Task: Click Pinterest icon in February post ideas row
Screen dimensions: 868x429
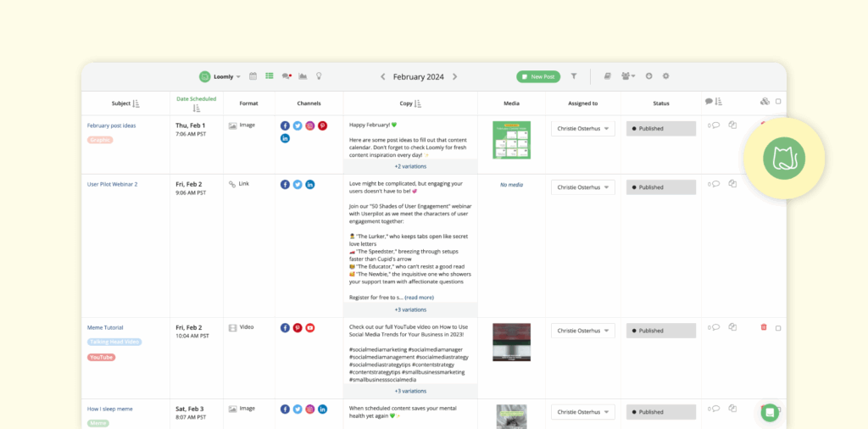Action: pyautogui.click(x=322, y=125)
